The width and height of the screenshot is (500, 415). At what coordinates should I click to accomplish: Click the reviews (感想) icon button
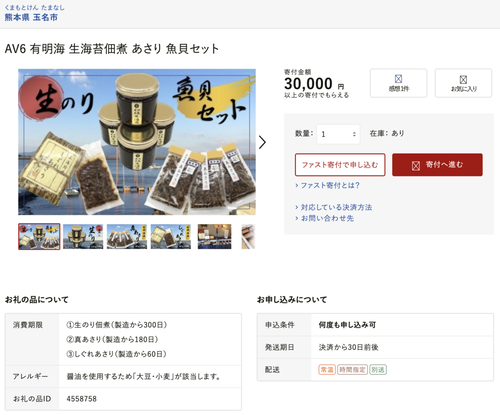point(398,83)
